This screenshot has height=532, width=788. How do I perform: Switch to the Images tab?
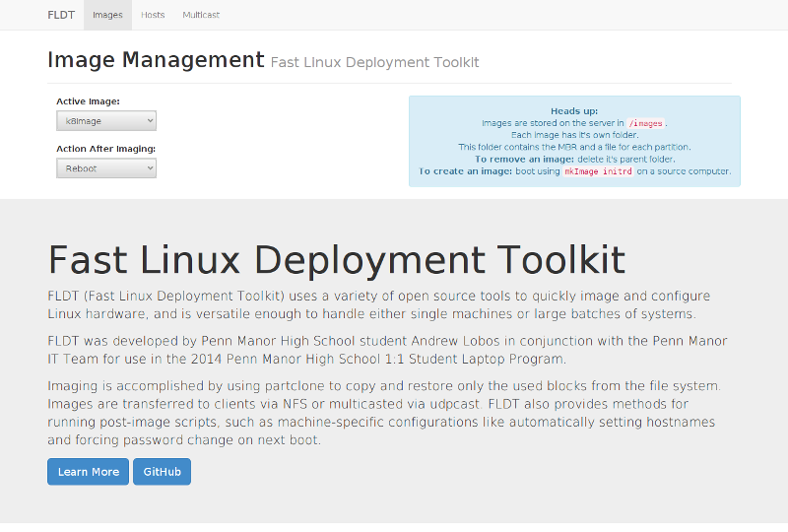coord(107,15)
